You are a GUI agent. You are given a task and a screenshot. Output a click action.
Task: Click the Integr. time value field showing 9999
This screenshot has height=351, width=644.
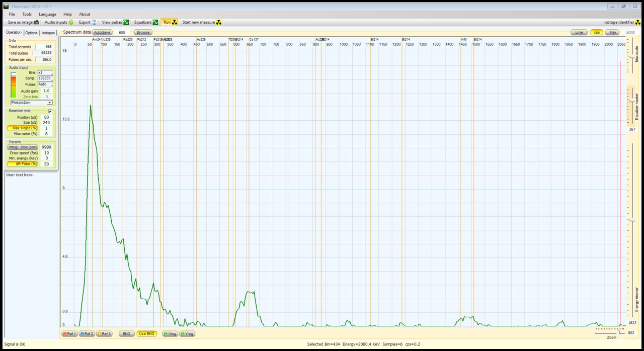point(46,147)
